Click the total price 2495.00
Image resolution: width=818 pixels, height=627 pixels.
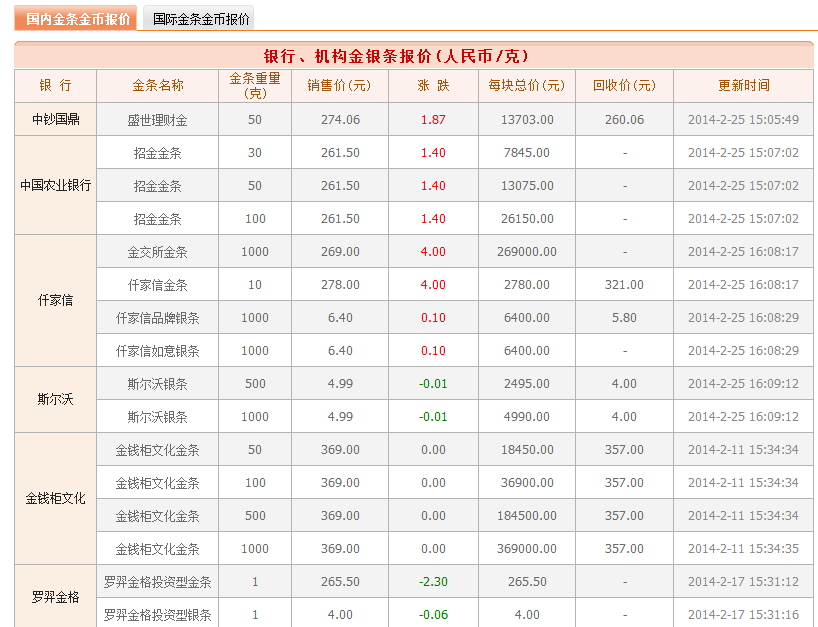click(x=527, y=383)
